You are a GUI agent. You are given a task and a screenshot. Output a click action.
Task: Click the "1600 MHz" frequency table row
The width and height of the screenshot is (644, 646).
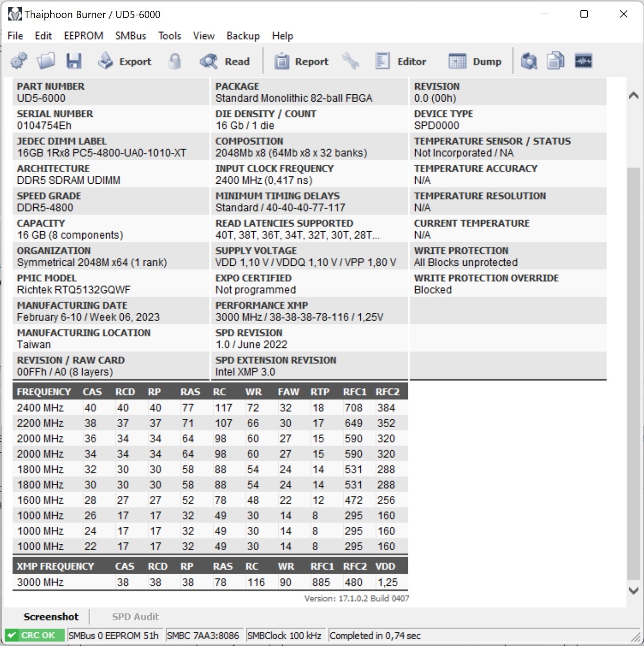click(x=210, y=500)
